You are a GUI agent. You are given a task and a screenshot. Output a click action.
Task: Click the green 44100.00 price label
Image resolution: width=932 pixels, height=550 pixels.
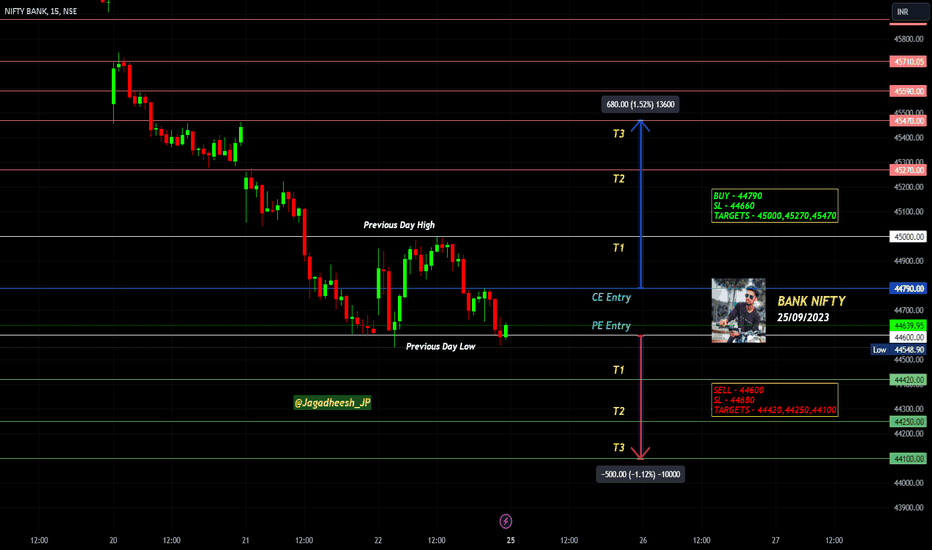click(908, 458)
